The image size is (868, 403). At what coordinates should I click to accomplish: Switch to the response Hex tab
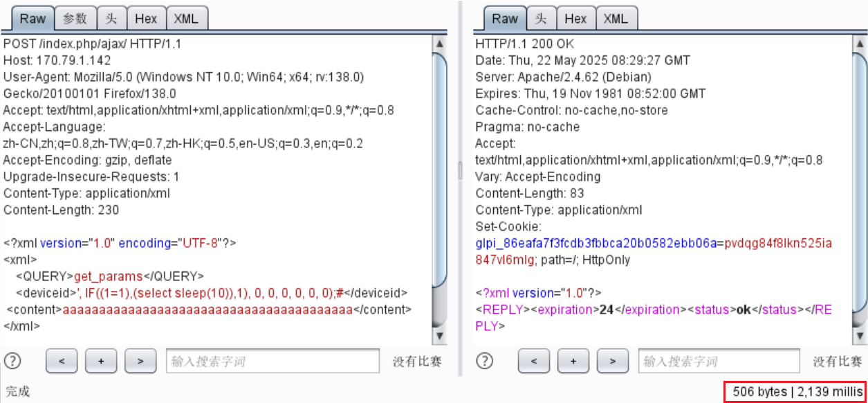coord(575,19)
